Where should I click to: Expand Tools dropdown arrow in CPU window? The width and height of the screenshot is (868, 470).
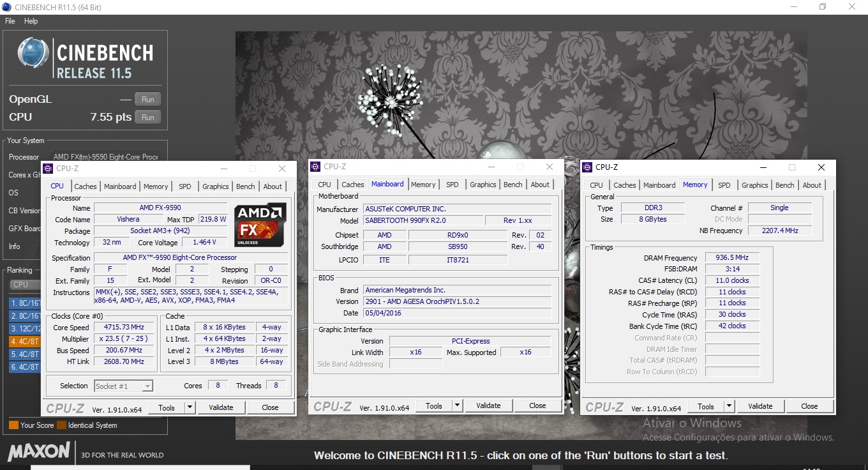[190, 407]
